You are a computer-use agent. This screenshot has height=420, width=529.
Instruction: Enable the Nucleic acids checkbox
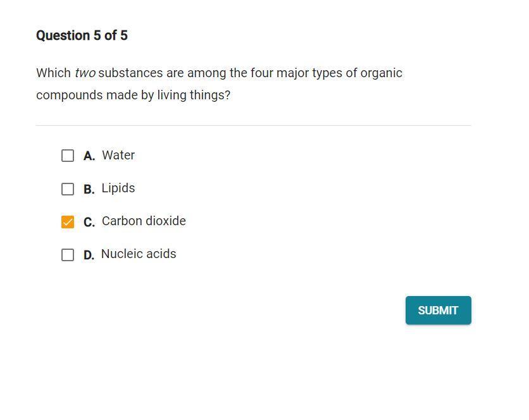[68, 255]
